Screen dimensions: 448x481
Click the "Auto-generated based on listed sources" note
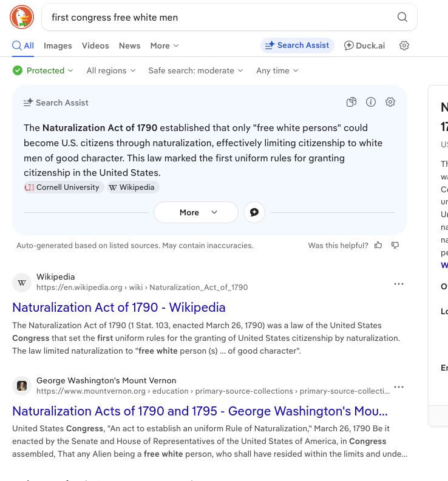point(135,246)
